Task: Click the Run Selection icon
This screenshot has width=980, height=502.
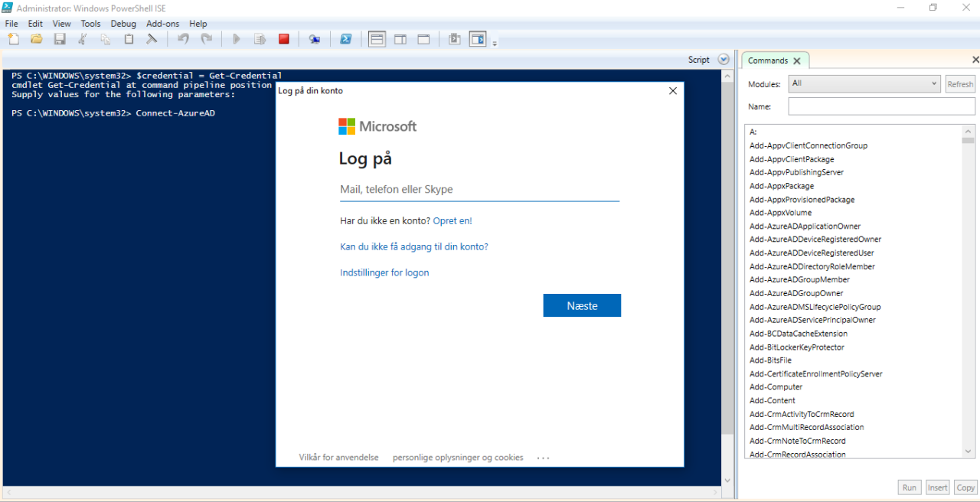Action: point(260,39)
